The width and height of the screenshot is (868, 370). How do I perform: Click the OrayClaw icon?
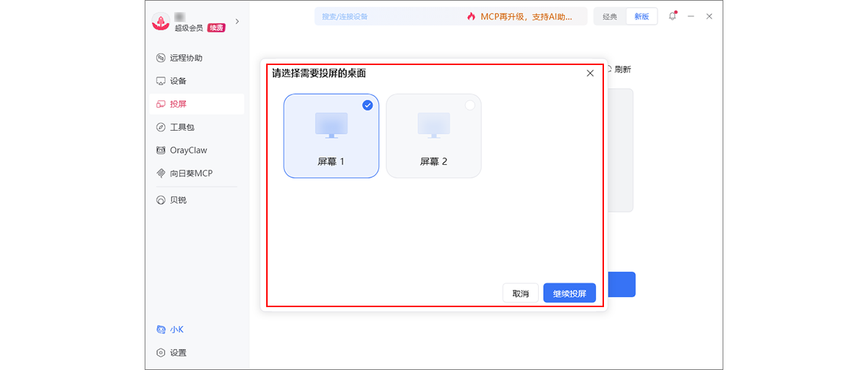pyautogui.click(x=161, y=150)
